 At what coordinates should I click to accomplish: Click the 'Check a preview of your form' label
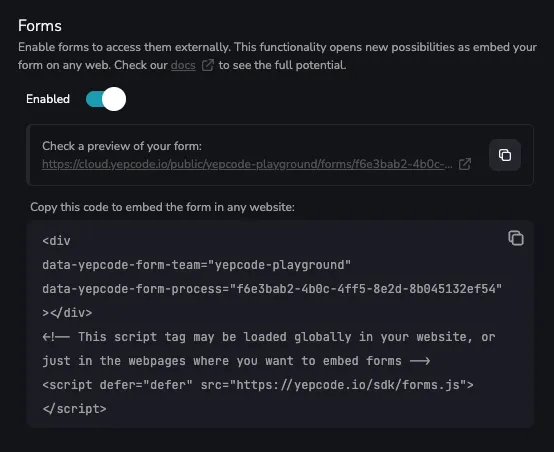(x=122, y=146)
